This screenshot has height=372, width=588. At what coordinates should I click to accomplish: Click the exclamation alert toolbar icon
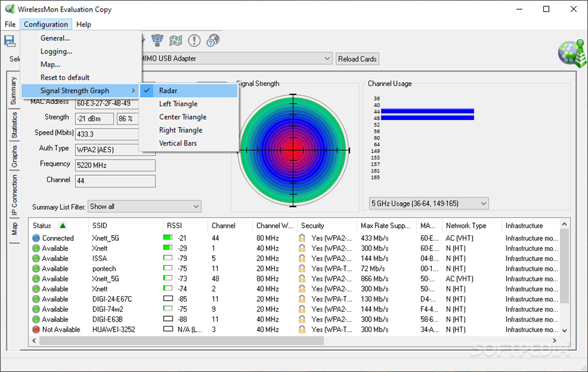tap(194, 40)
